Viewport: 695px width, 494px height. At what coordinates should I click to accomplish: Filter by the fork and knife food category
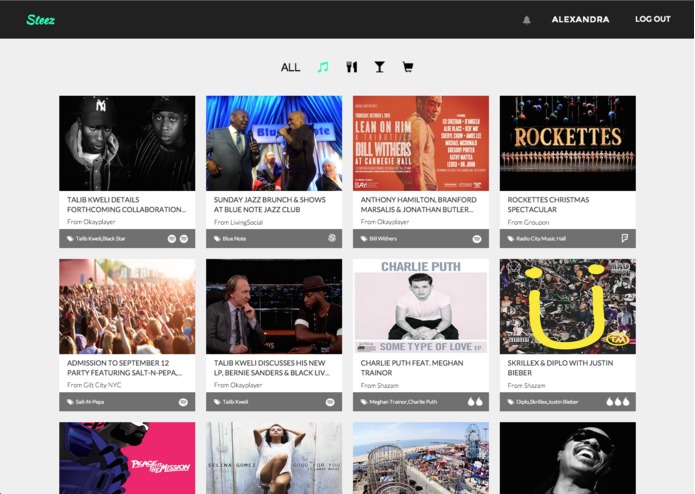pyautogui.click(x=351, y=67)
